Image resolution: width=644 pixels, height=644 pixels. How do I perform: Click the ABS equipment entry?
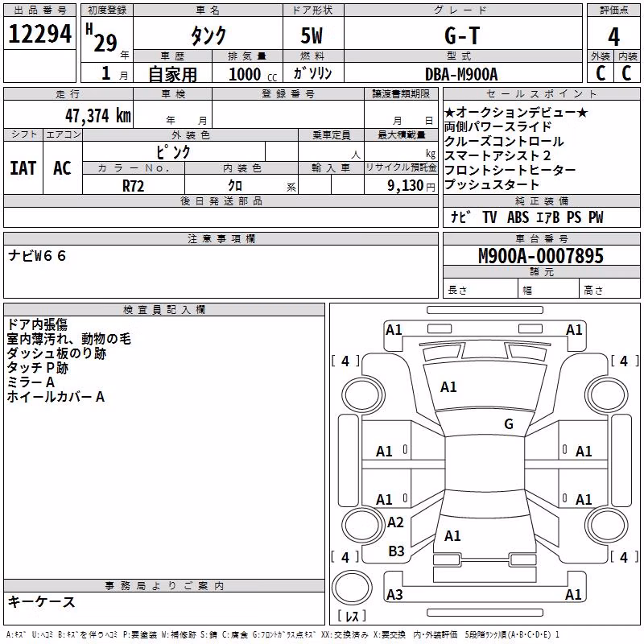coord(518,217)
